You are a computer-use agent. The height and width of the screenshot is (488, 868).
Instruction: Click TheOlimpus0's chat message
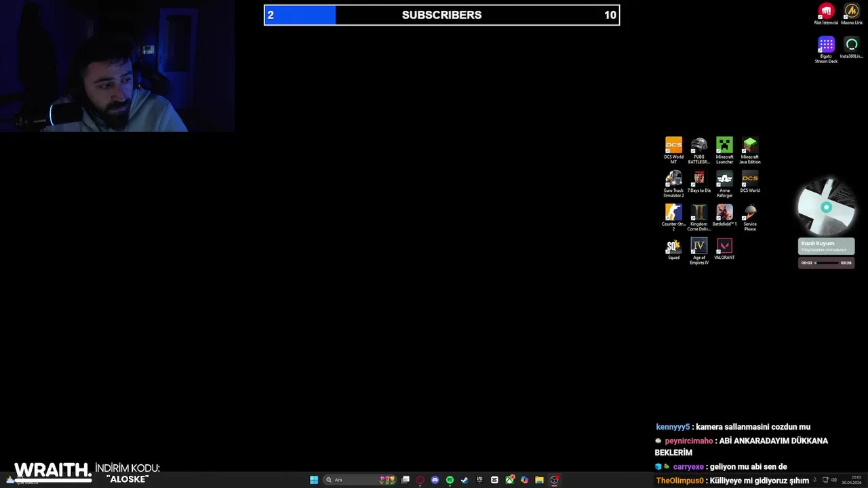click(732, 481)
